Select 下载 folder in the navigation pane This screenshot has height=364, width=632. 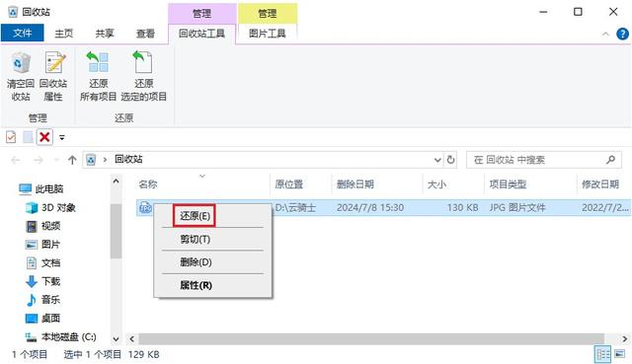coord(42,281)
